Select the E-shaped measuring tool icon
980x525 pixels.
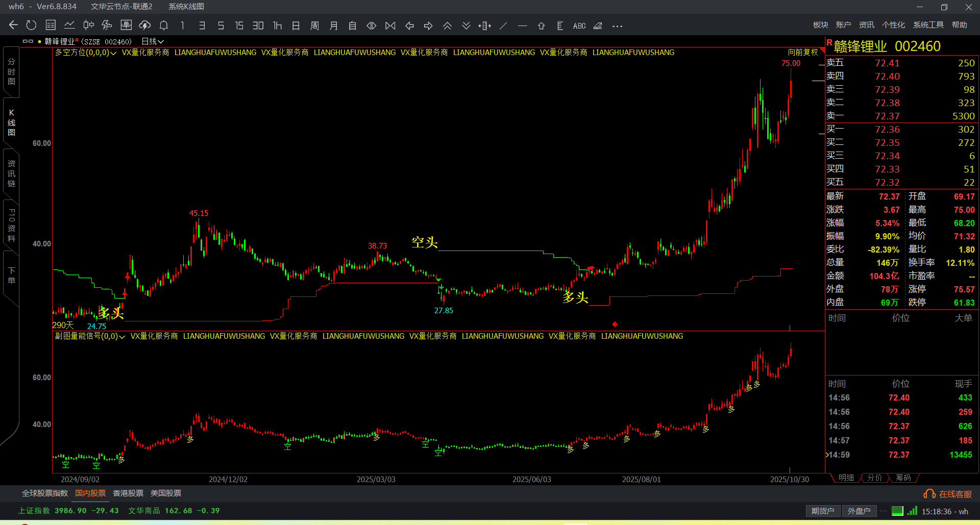pyautogui.click(x=560, y=26)
